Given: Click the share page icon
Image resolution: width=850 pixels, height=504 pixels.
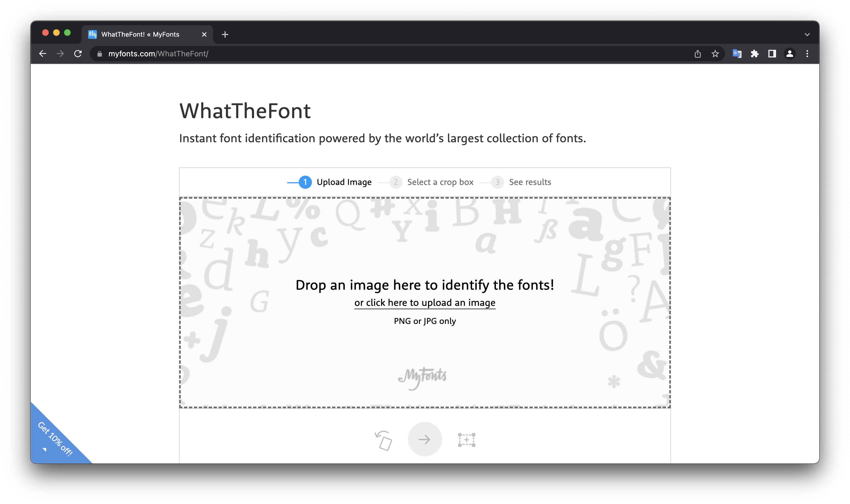Looking at the screenshot, I should [697, 54].
